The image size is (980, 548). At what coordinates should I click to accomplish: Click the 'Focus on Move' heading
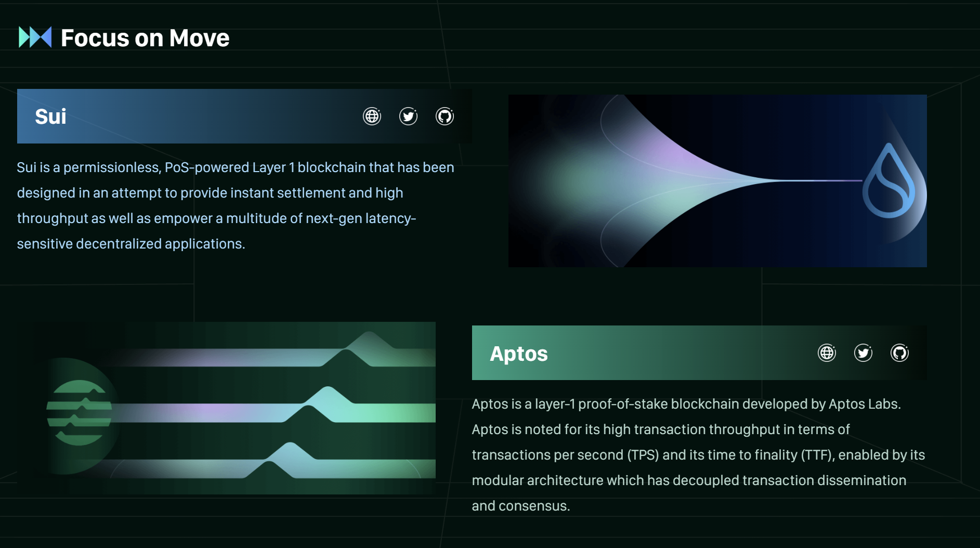(145, 38)
